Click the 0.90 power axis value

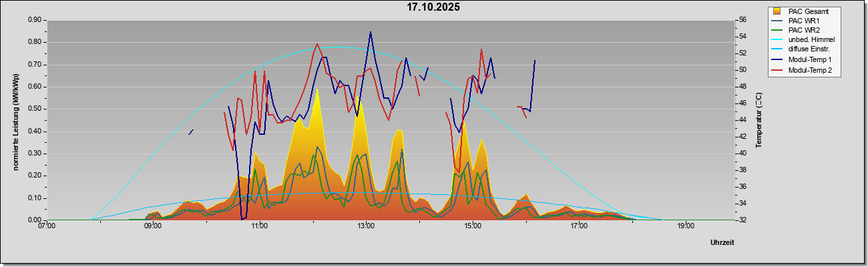tap(35, 20)
